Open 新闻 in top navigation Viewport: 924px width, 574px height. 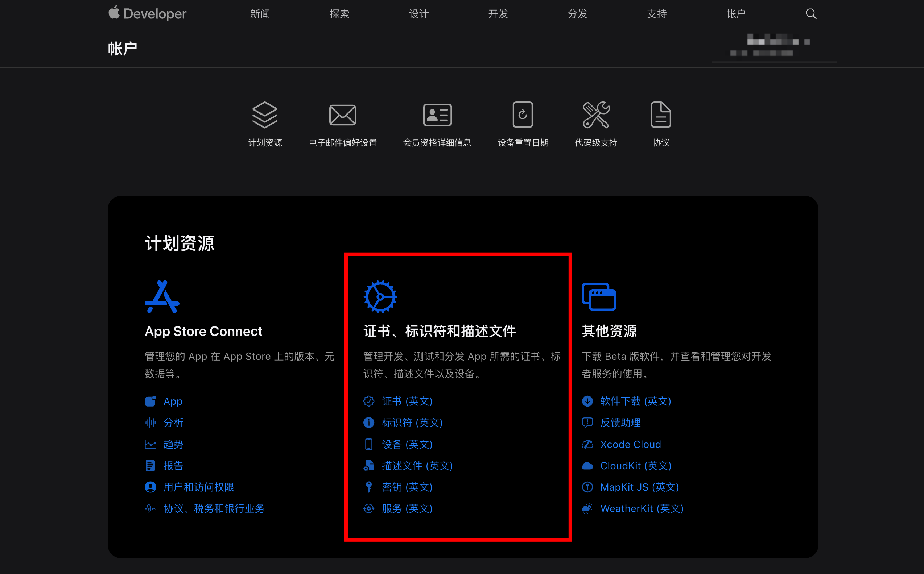click(260, 14)
